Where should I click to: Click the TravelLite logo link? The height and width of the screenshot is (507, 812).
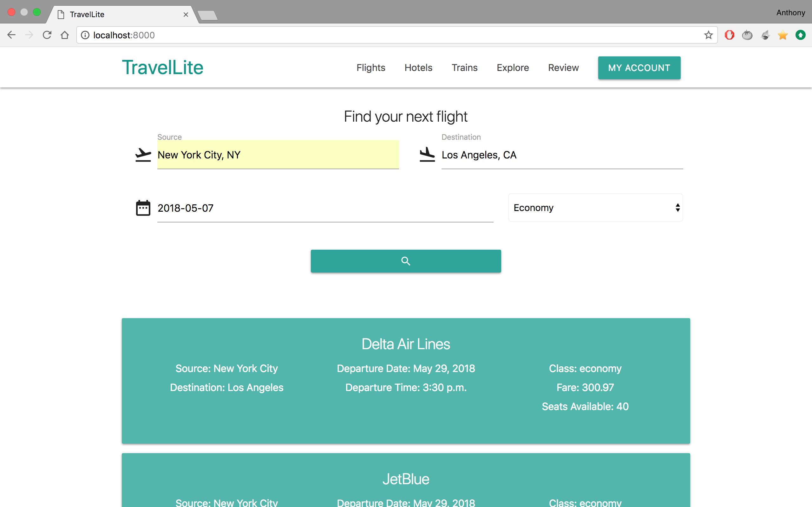point(162,67)
